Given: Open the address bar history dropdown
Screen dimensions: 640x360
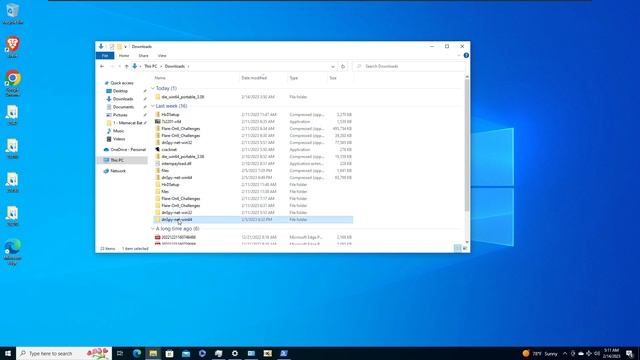Looking at the screenshot, I should (x=333, y=67).
